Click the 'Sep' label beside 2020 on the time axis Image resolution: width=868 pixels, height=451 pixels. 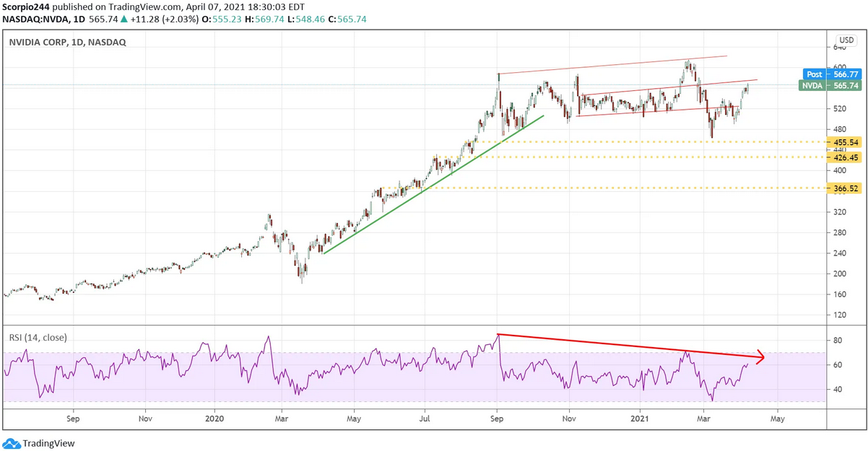pos(72,417)
